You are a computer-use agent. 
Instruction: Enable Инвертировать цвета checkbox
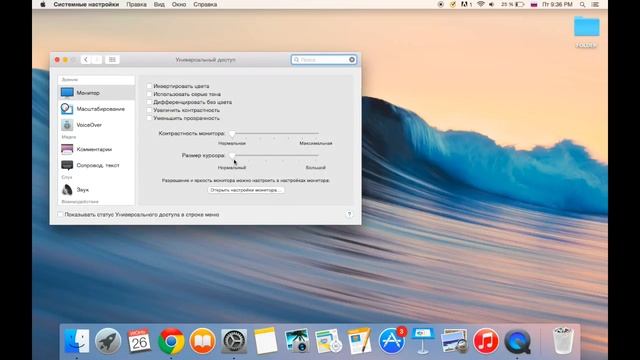[149, 86]
